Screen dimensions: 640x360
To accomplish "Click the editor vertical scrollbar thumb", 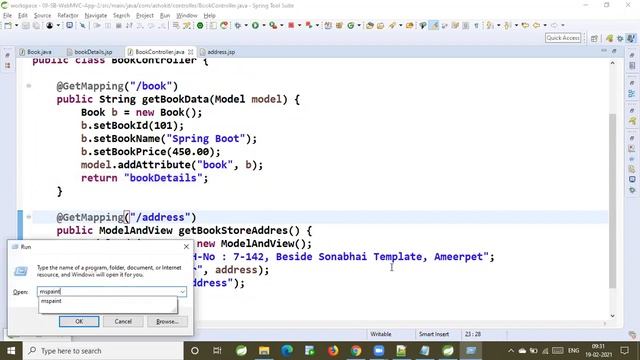I will coord(612,200).
